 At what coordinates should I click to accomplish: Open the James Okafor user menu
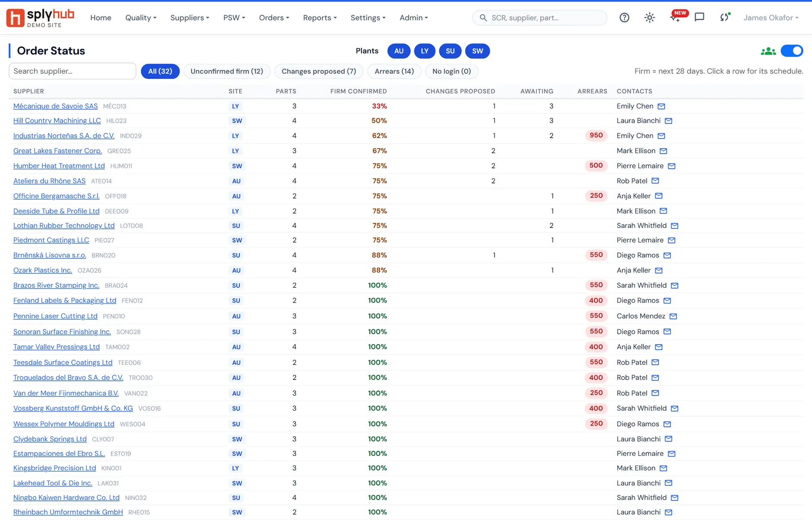click(x=771, y=18)
